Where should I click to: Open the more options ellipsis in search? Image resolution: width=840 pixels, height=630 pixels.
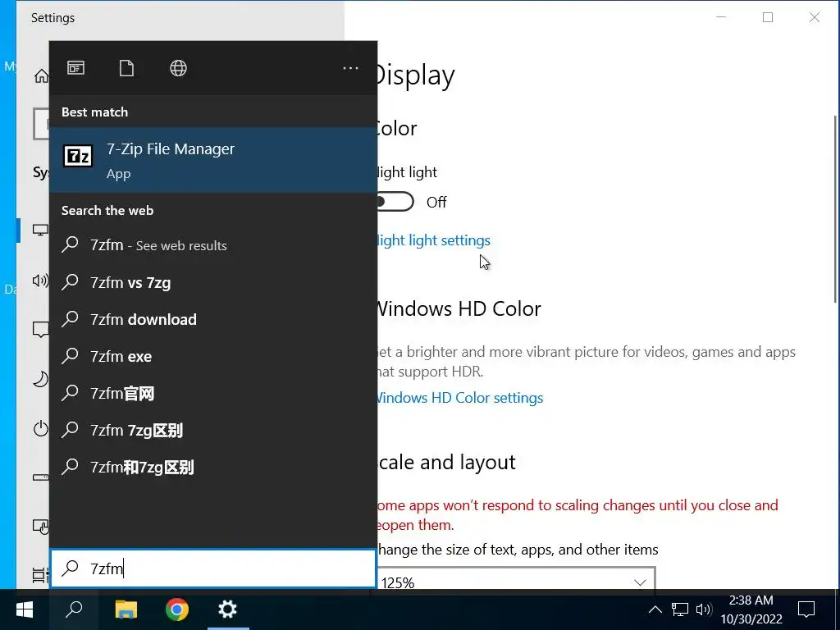tap(350, 68)
